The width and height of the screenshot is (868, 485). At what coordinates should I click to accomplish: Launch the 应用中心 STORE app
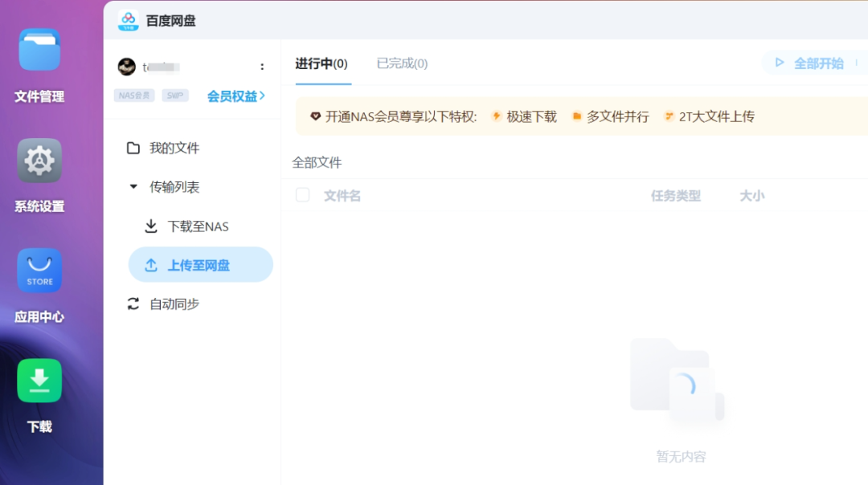point(39,271)
